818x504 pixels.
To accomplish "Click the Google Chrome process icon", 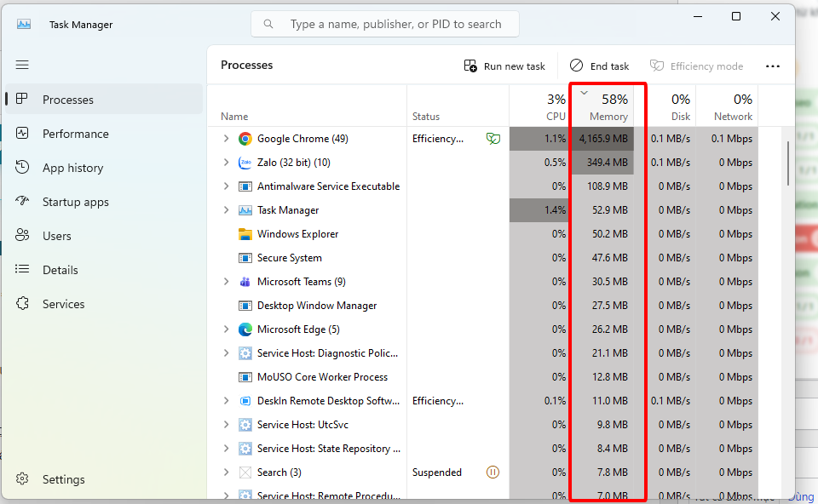I will coord(245,139).
